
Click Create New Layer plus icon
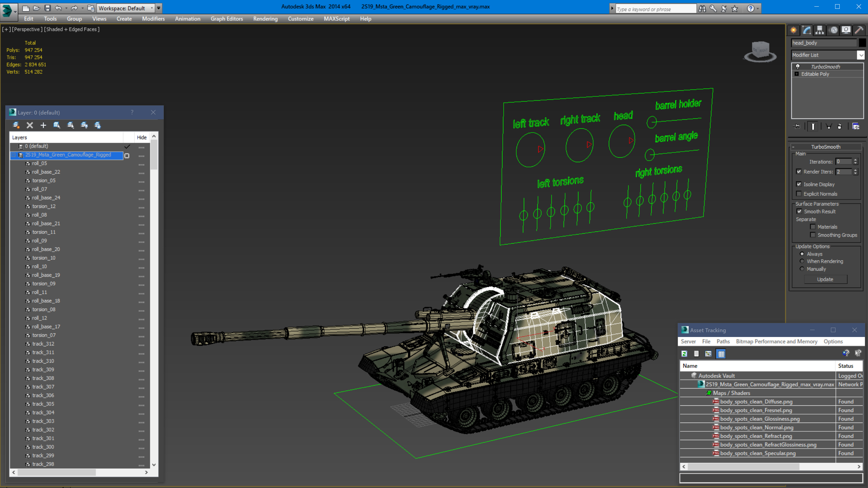[x=43, y=125]
